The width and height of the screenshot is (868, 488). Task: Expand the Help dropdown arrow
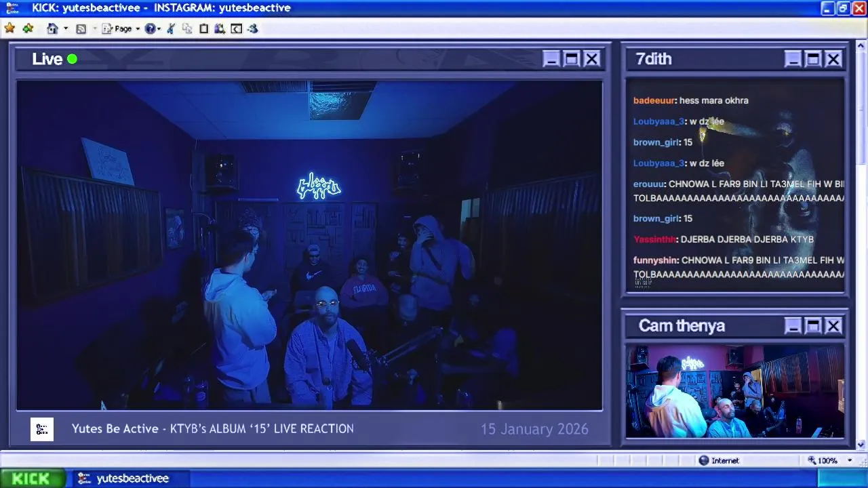coord(159,29)
